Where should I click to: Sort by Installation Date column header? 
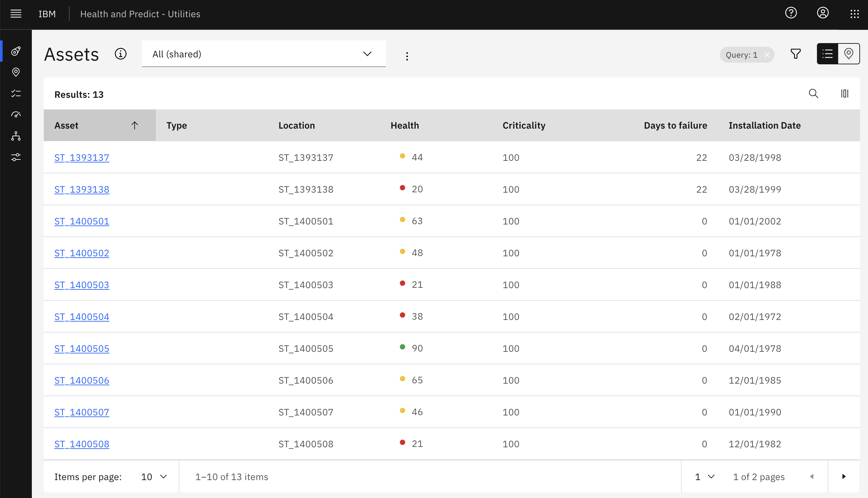[764, 125]
